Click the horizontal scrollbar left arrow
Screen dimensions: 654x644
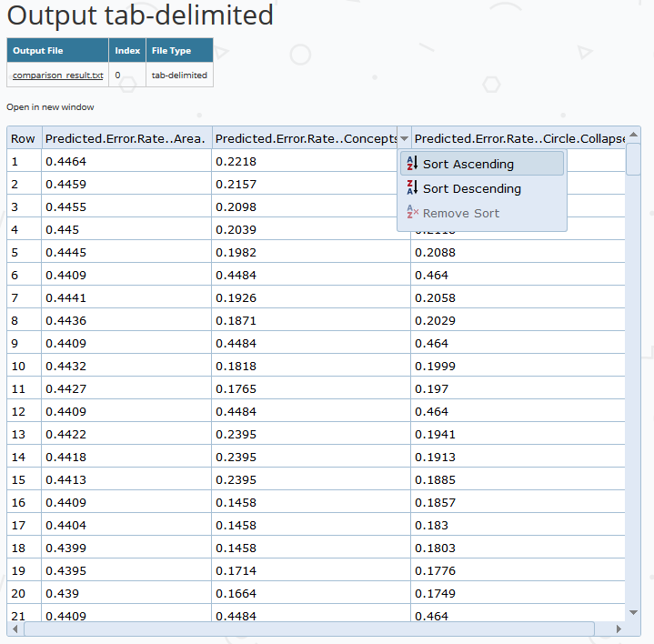tap(15, 629)
